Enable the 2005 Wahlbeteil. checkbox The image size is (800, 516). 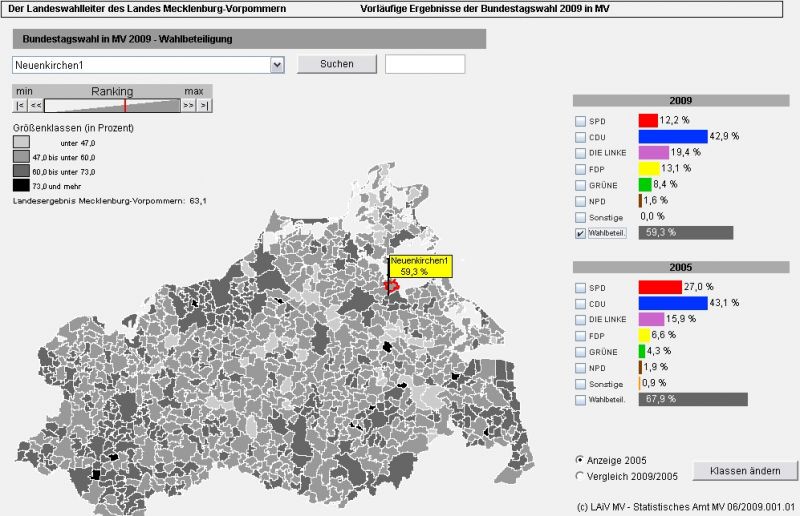[580, 400]
